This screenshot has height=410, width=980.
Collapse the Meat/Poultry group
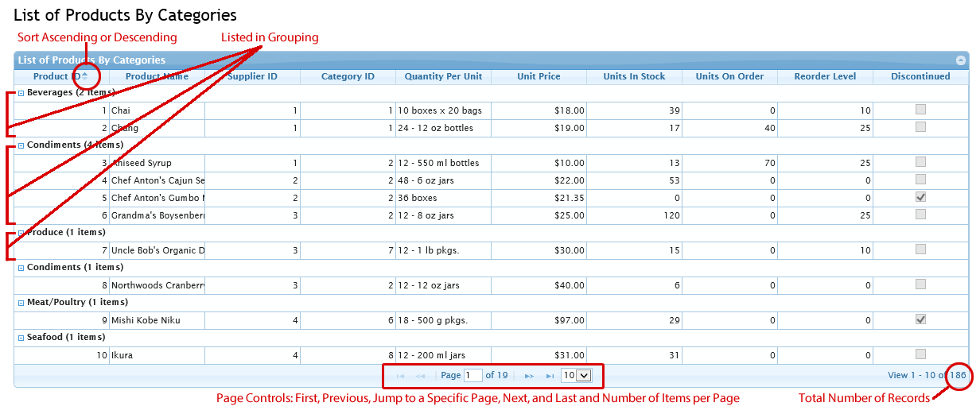click(21, 303)
